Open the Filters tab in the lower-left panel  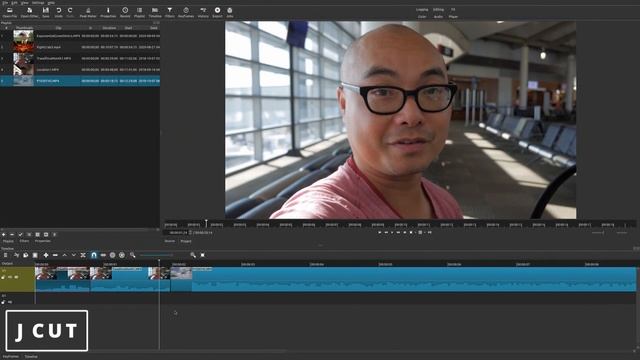pos(24,241)
